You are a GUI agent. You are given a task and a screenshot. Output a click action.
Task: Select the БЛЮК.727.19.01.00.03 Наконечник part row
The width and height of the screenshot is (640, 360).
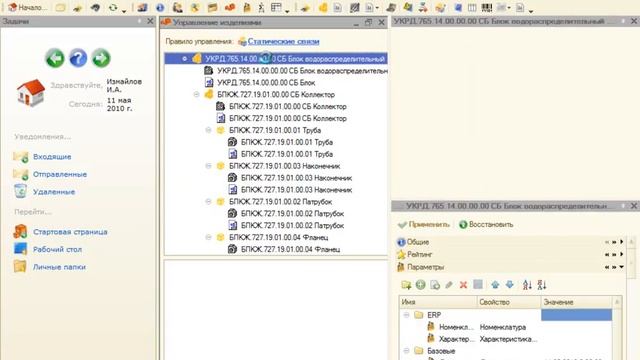284,166
